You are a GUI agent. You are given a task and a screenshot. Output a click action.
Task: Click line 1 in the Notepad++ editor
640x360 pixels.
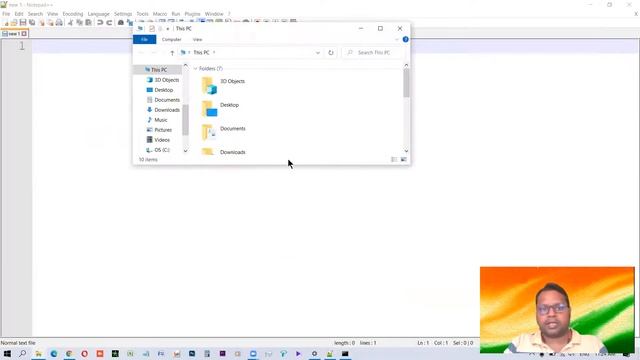[x=336, y=46]
